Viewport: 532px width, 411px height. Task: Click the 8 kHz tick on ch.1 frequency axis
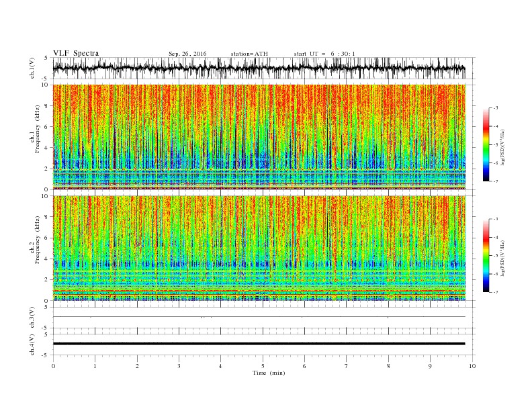47,106
